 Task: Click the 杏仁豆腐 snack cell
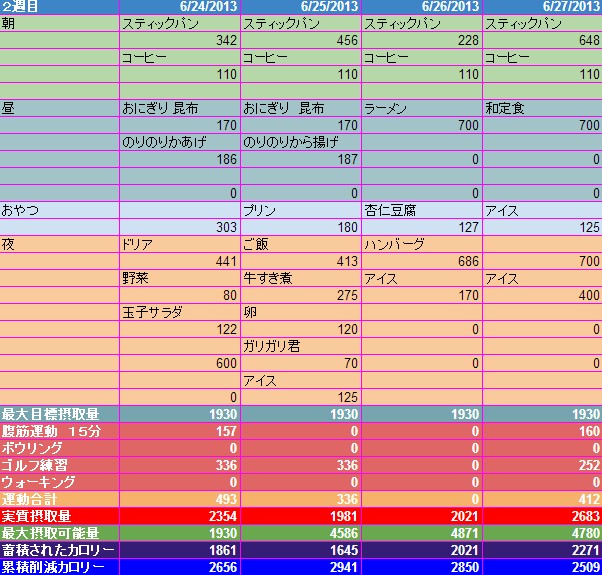click(422, 210)
